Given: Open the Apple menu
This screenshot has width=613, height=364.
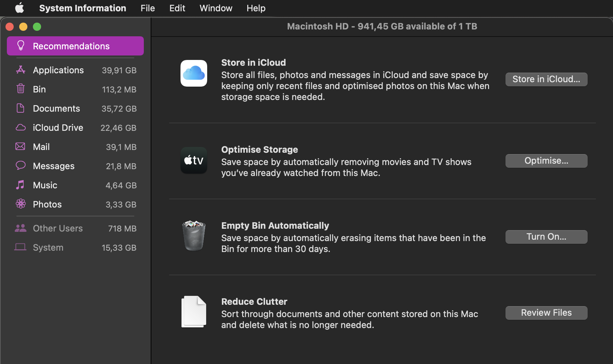Looking at the screenshot, I should pyautogui.click(x=20, y=8).
